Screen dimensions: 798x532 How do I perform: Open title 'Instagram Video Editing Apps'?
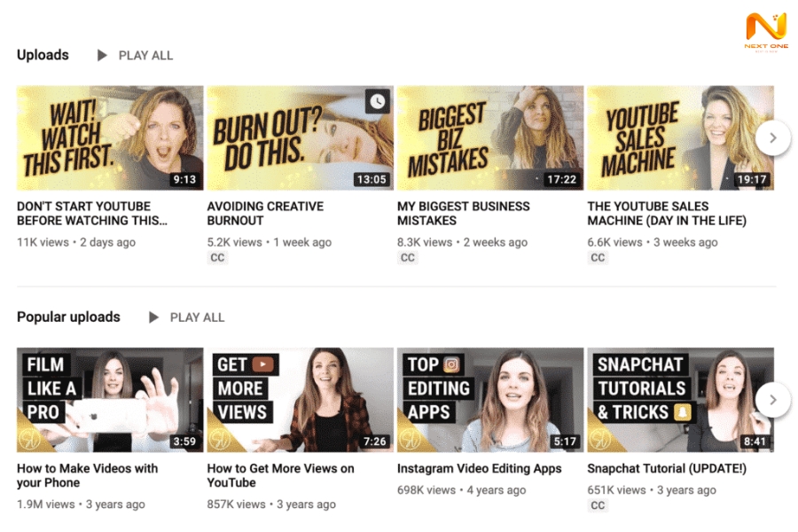(x=480, y=468)
